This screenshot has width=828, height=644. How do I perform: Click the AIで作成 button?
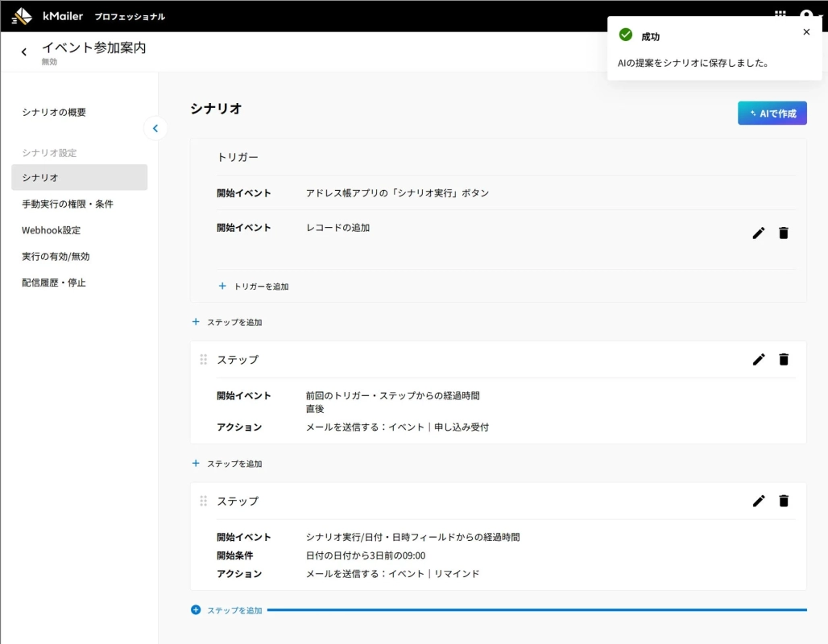click(x=772, y=113)
